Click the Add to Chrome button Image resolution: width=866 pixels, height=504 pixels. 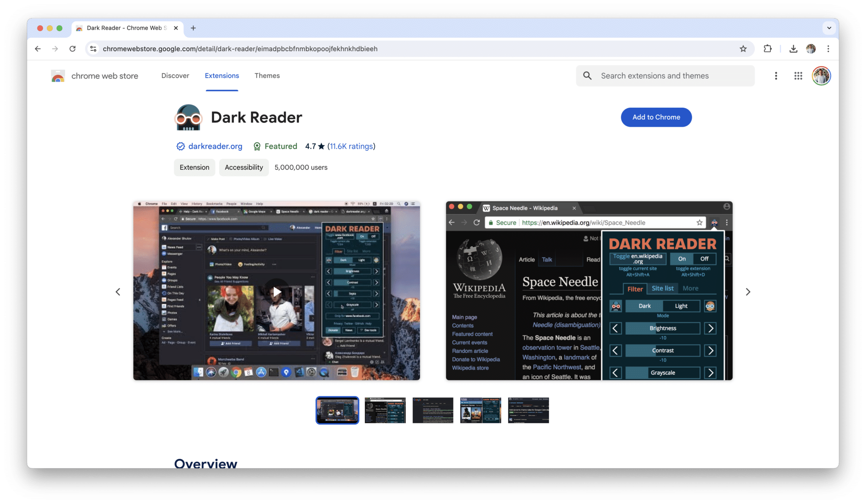656,117
